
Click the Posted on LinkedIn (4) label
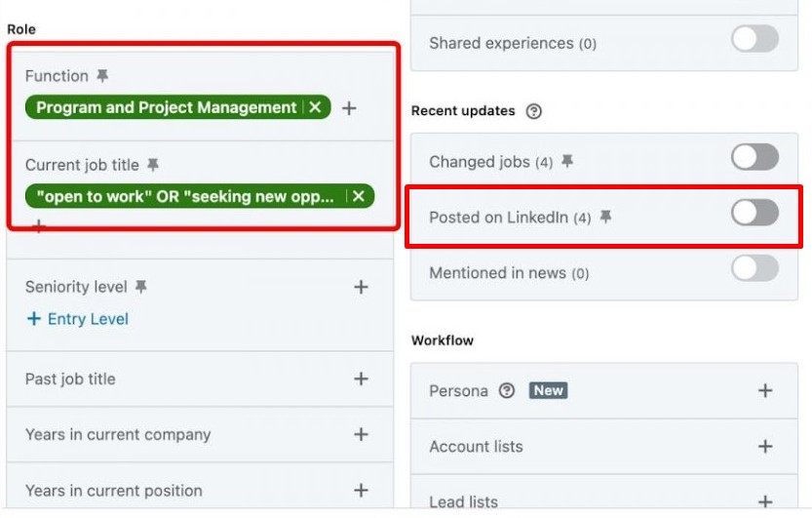pos(510,218)
